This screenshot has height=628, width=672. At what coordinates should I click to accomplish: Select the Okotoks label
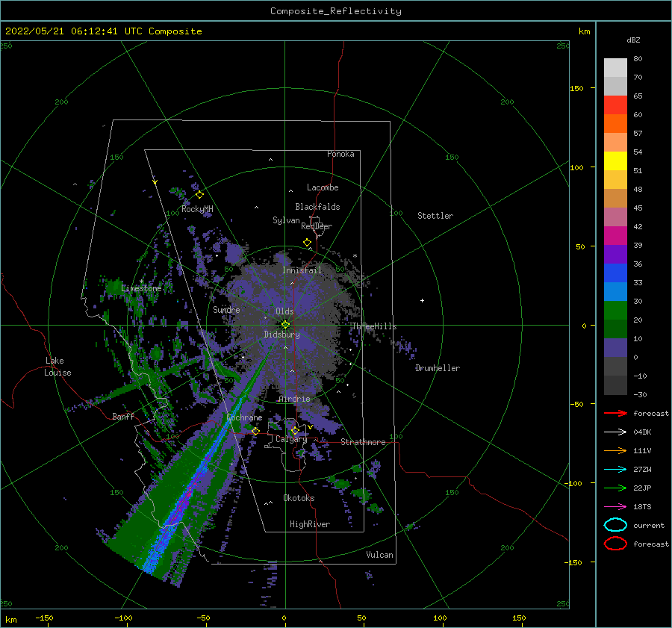[x=299, y=498]
